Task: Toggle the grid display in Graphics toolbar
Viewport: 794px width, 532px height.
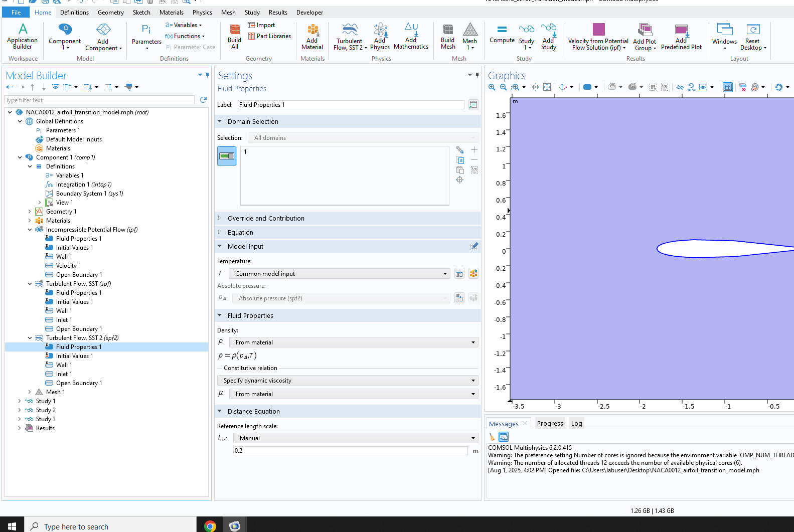Action: [727, 87]
